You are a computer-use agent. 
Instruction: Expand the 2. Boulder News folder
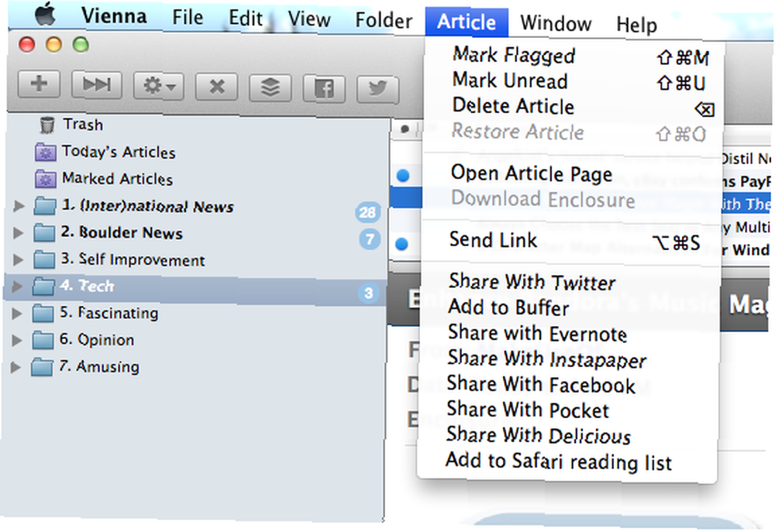coord(18,232)
